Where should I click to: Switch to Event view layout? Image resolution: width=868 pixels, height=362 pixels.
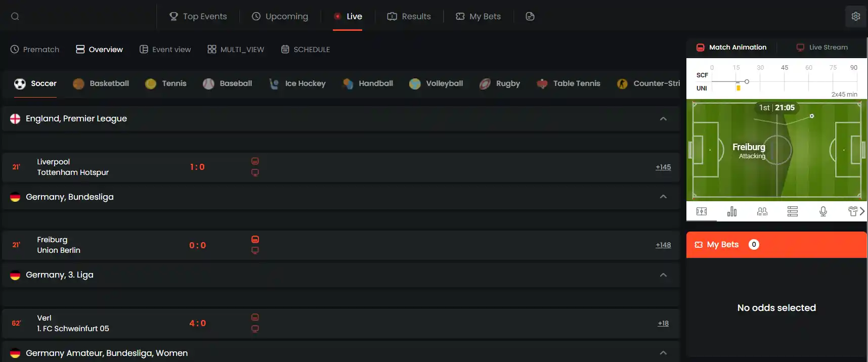click(x=165, y=49)
